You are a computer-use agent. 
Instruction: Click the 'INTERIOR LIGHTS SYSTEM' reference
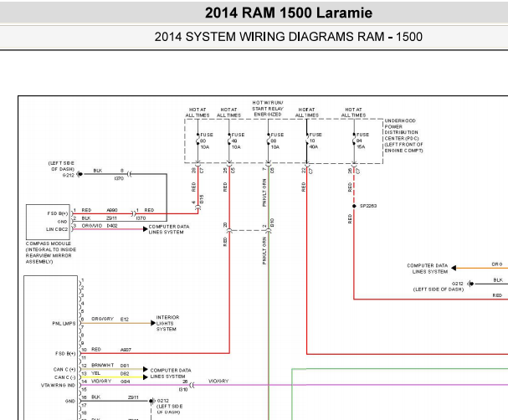point(167,323)
